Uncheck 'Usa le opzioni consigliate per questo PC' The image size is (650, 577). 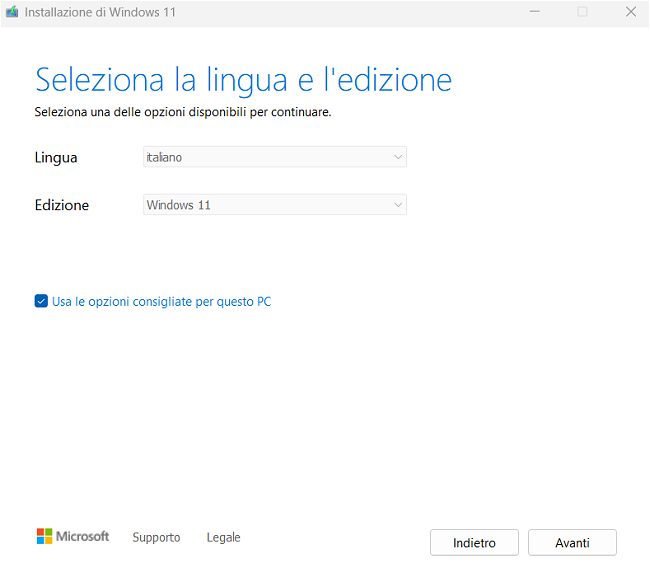pos(41,301)
